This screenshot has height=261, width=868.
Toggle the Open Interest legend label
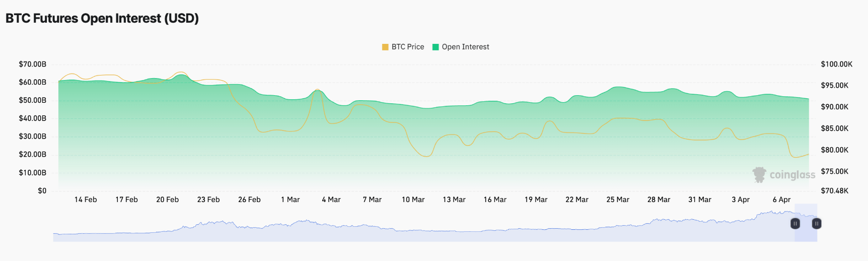[465, 47]
